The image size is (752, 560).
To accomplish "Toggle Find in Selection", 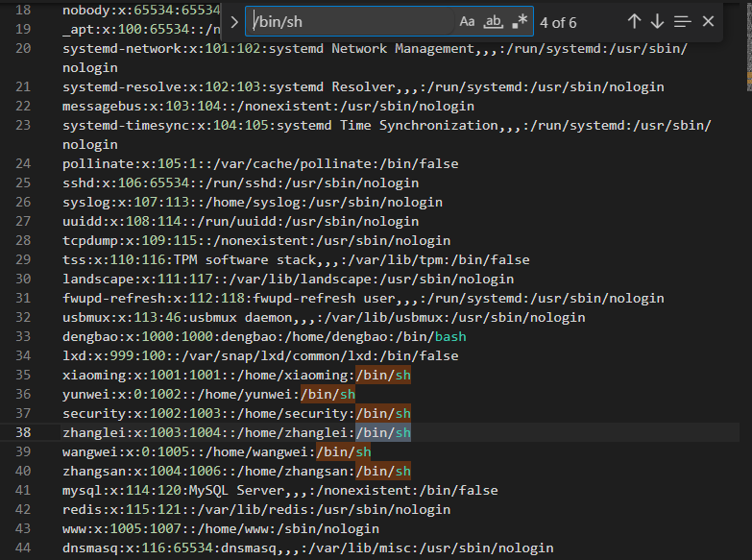I will 682,21.
